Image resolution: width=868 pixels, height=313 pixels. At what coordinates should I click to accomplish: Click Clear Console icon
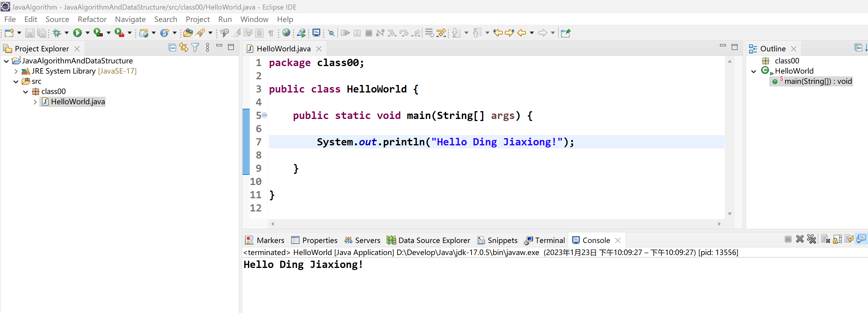pyautogui.click(x=825, y=239)
